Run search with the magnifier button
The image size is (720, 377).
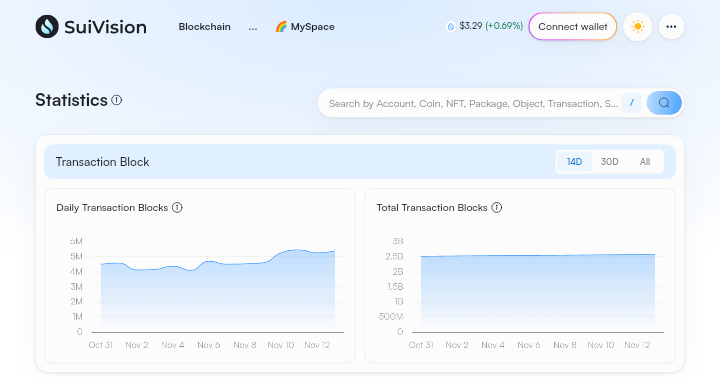664,103
